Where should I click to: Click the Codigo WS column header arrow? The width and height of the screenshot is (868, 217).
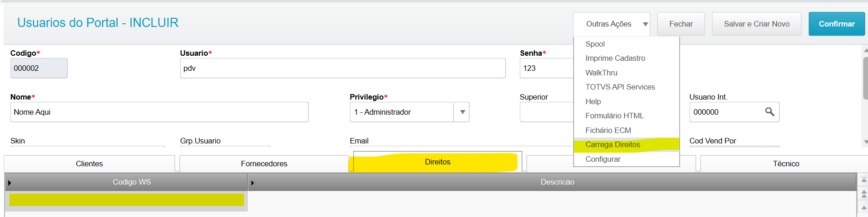(10, 183)
